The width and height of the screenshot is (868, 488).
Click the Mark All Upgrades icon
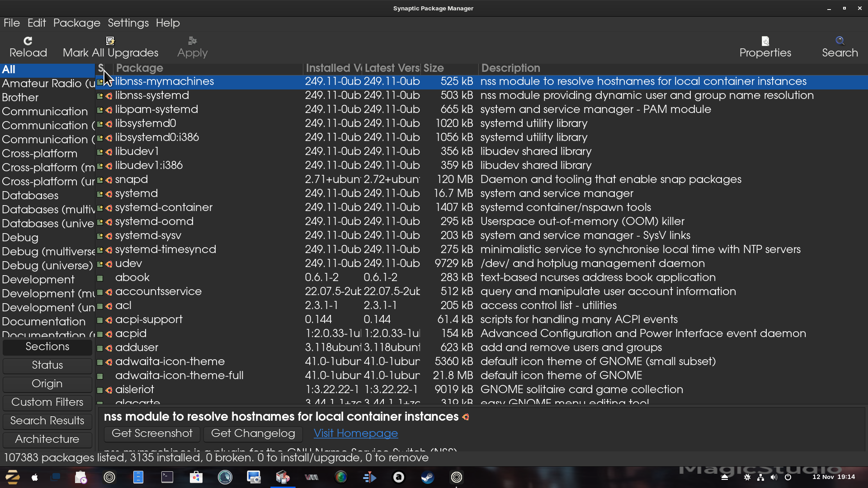coord(110,41)
